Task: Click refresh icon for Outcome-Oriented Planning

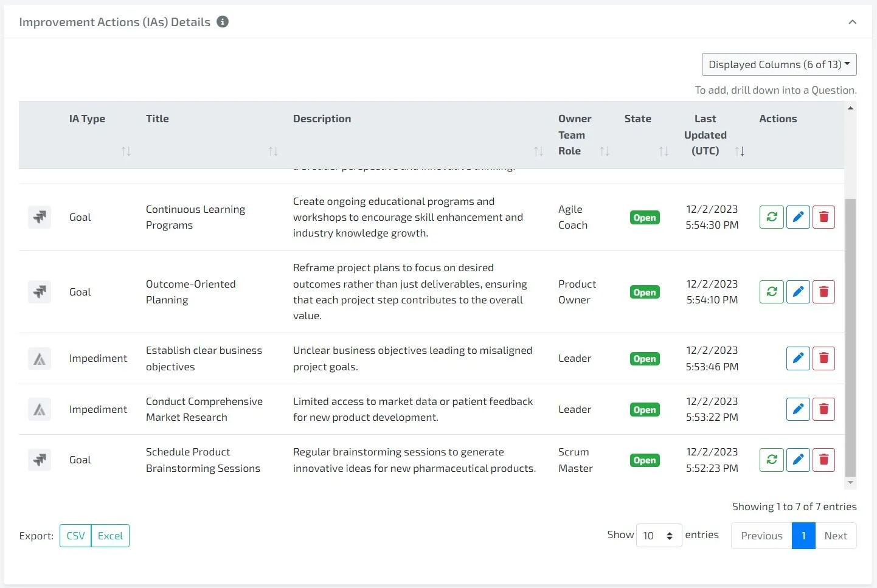Action: click(x=772, y=292)
